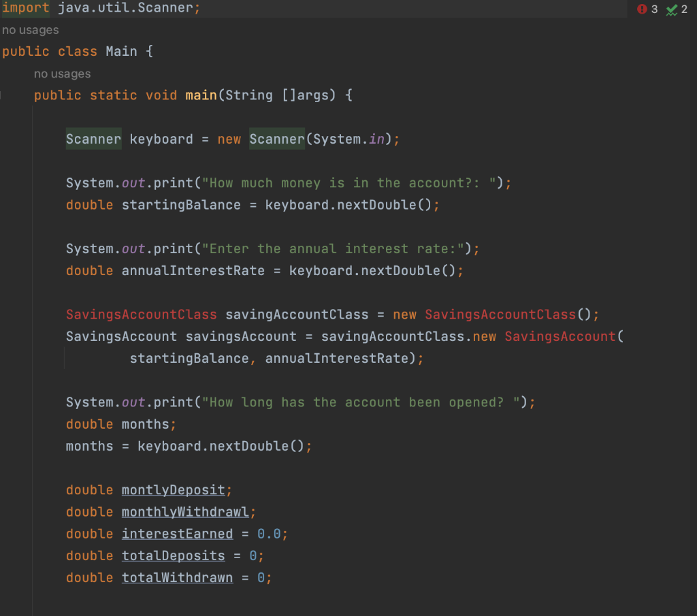
Task: Click the 'no usages' hint above main method
Action: pos(62,74)
